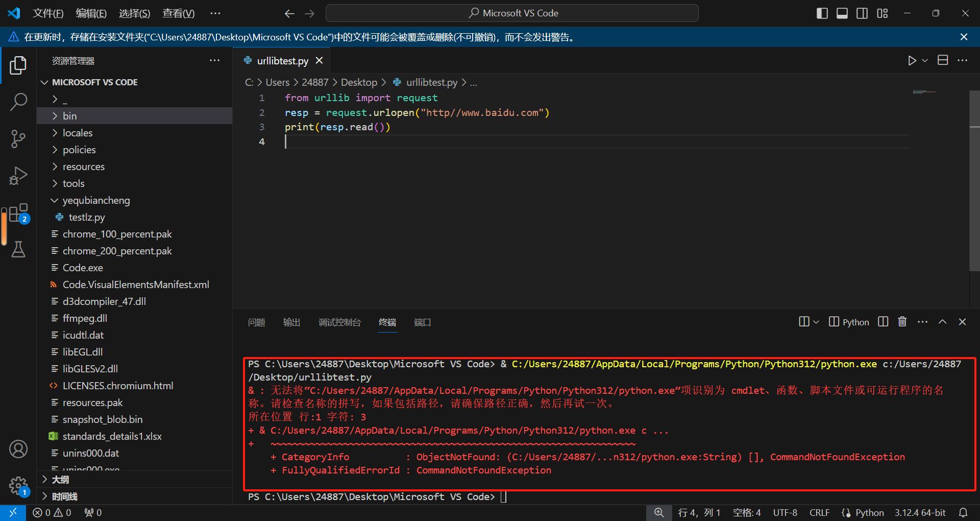Close the urllibtest.py tab

[x=320, y=60]
